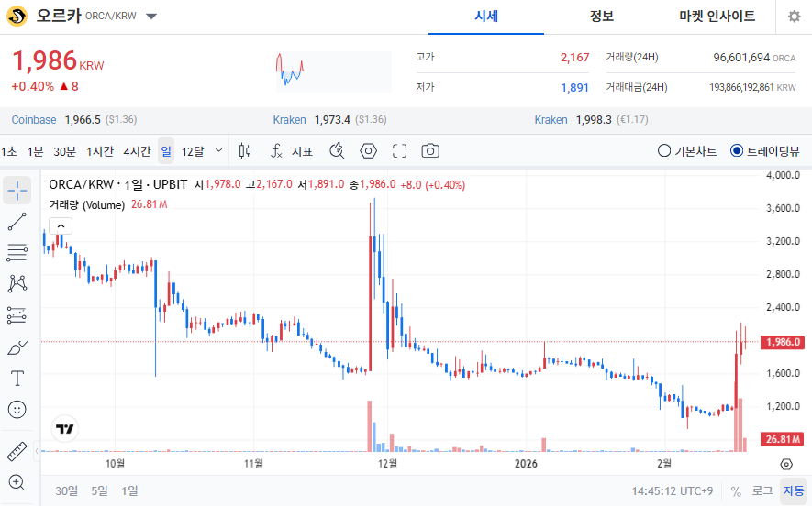
Task: Open the alert lightning clock icon
Action: tap(337, 151)
